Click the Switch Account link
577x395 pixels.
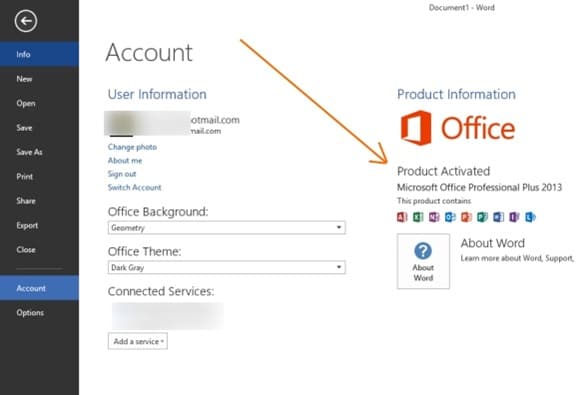pos(135,187)
